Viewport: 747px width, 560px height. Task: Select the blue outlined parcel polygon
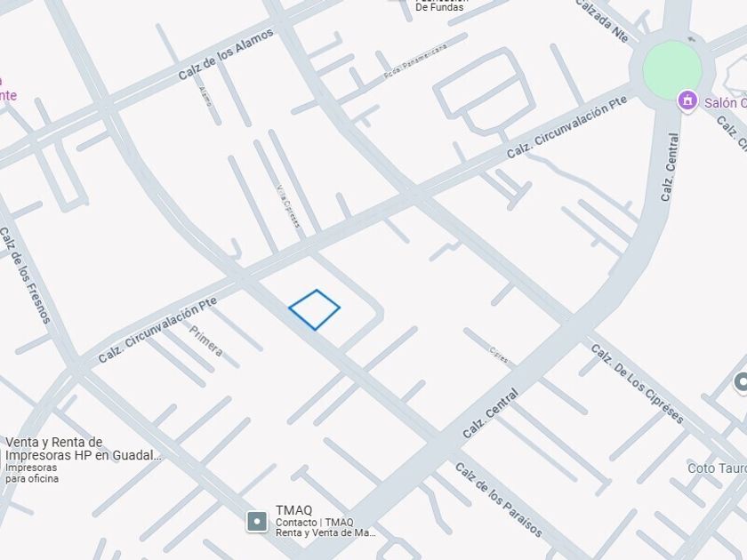click(315, 309)
